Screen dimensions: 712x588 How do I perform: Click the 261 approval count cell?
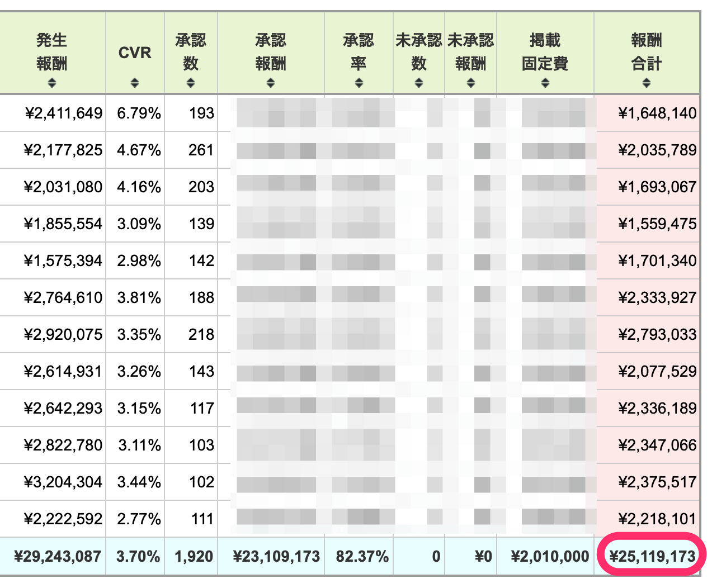201,150
